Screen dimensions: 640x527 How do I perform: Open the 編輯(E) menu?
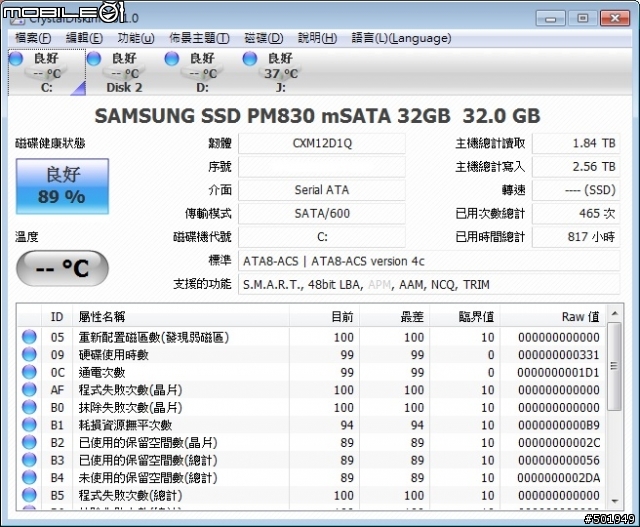click(x=84, y=38)
